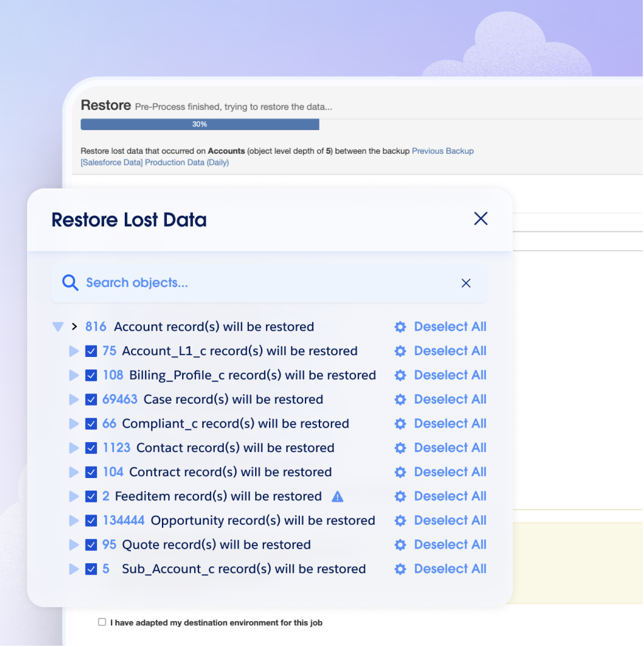
Task: Open Salesforce Data Production Data (Daily) link
Action: point(154,163)
